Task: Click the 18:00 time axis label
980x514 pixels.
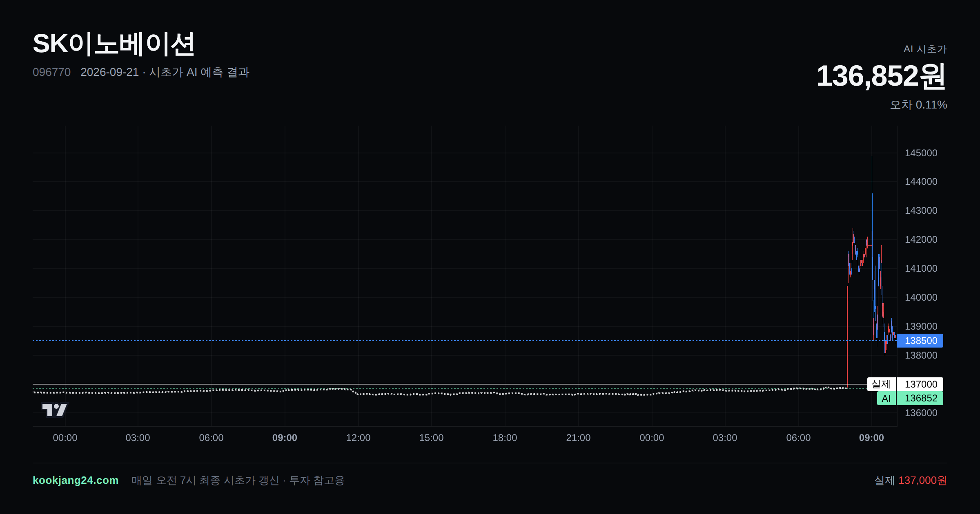Action: 505,438
